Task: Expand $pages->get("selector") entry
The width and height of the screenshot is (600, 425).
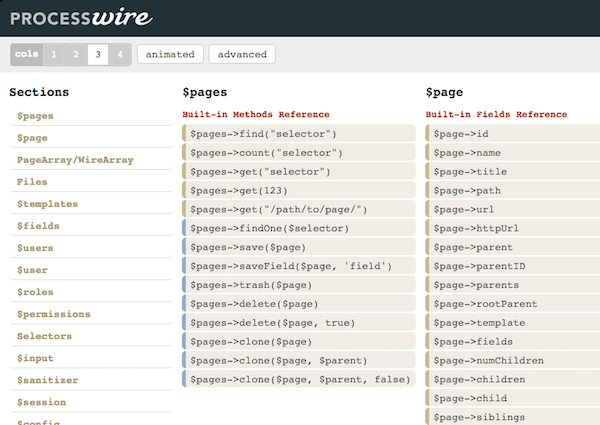Action: [299, 172]
